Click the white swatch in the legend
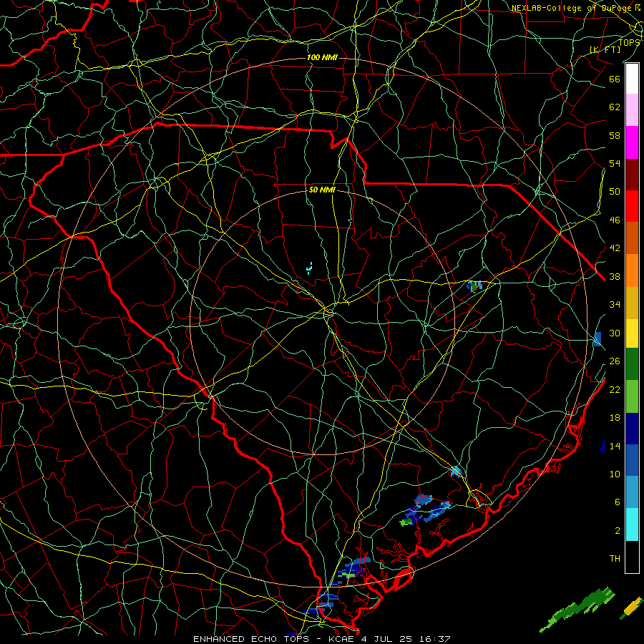This screenshot has height=644, width=644. tap(632, 79)
